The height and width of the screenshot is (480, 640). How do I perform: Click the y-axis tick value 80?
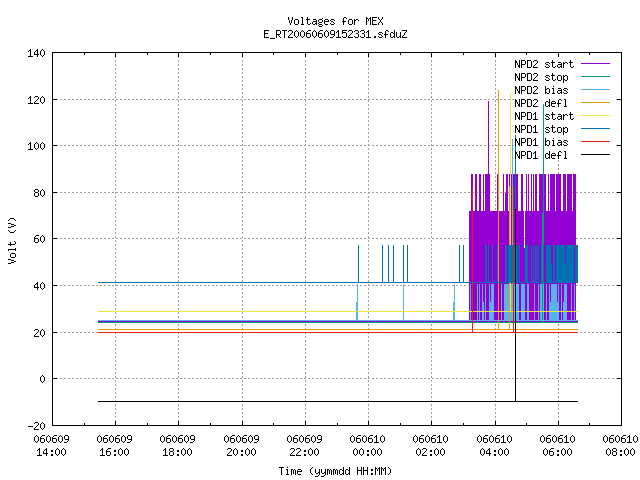point(39,193)
